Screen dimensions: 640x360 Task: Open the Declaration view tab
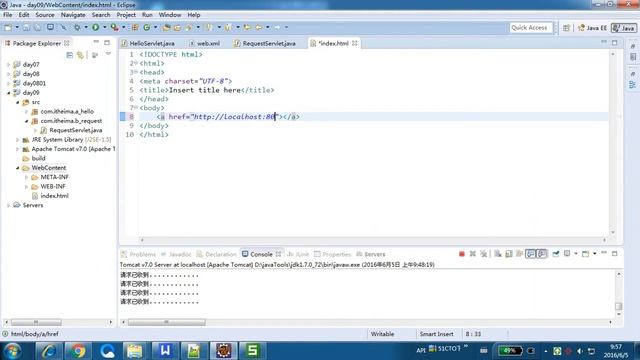[x=216, y=254]
